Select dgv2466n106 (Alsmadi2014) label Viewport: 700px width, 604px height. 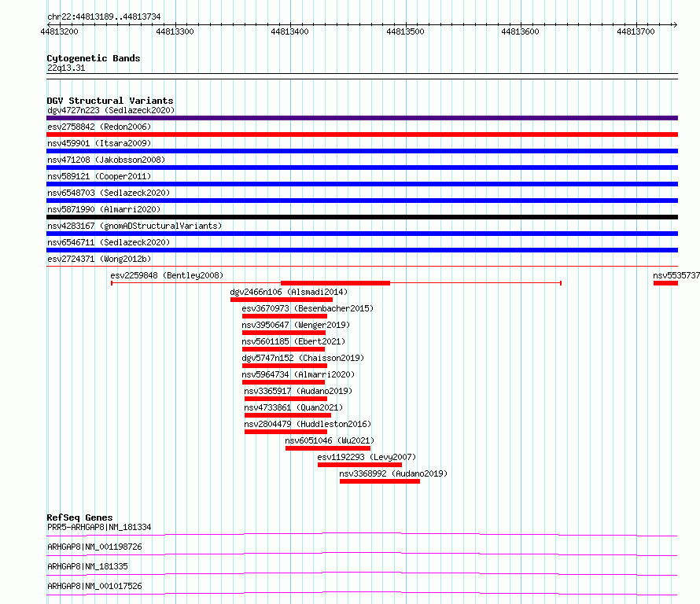pos(289,292)
